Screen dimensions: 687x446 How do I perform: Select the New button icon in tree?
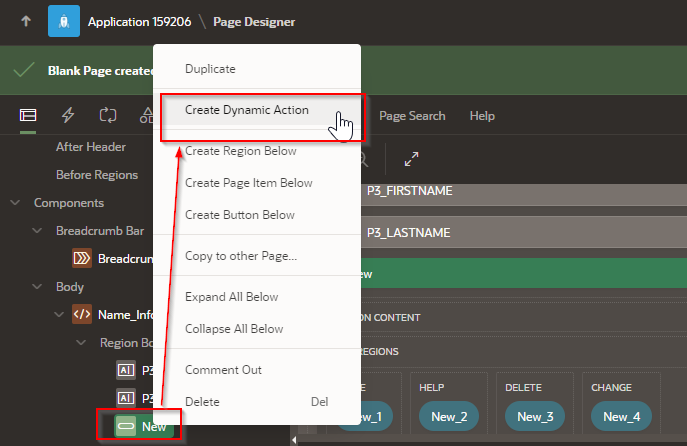[x=126, y=426]
